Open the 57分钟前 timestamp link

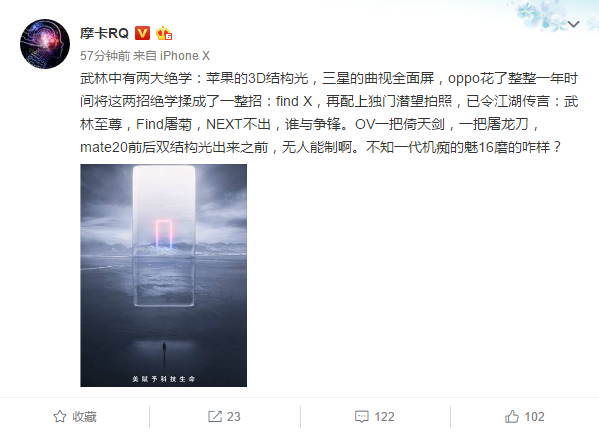[x=105, y=56]
